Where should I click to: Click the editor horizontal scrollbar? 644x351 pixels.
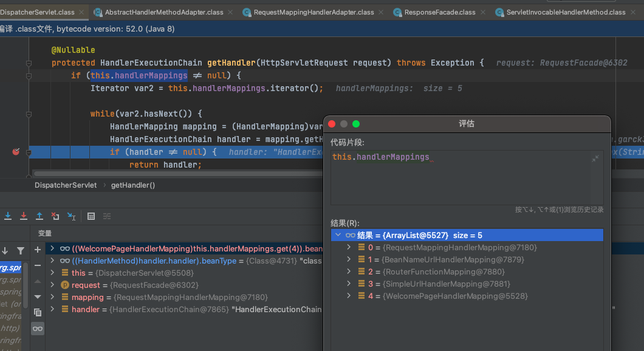point(178,174)
